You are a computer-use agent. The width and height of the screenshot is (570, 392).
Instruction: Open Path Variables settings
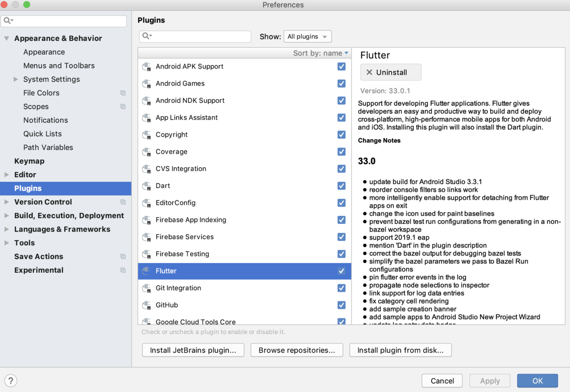[48, 148]
